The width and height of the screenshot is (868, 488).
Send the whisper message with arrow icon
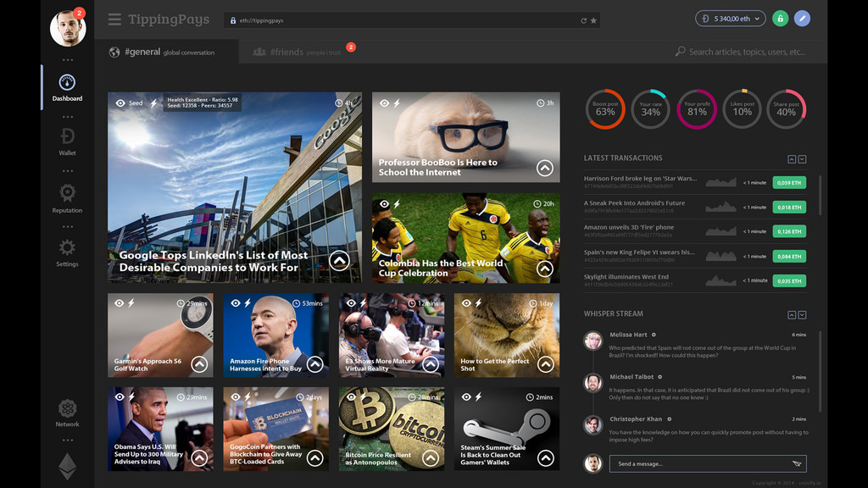(x=797, y=463)
